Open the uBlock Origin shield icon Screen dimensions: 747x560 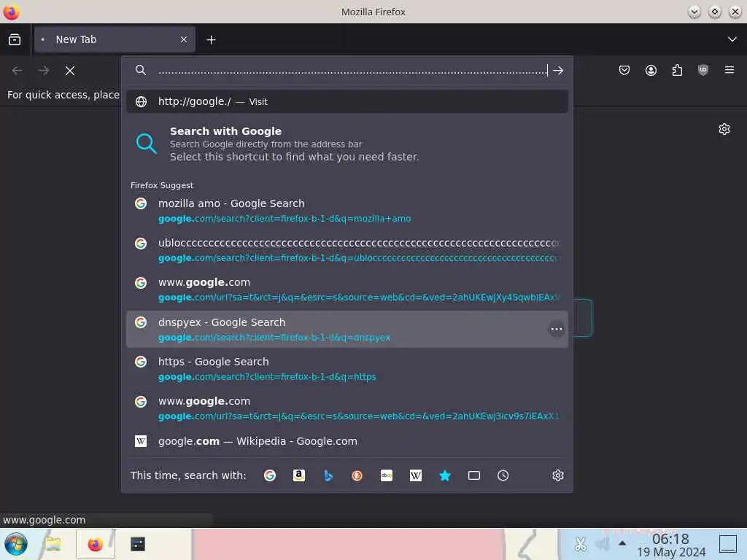click(703, 71)
